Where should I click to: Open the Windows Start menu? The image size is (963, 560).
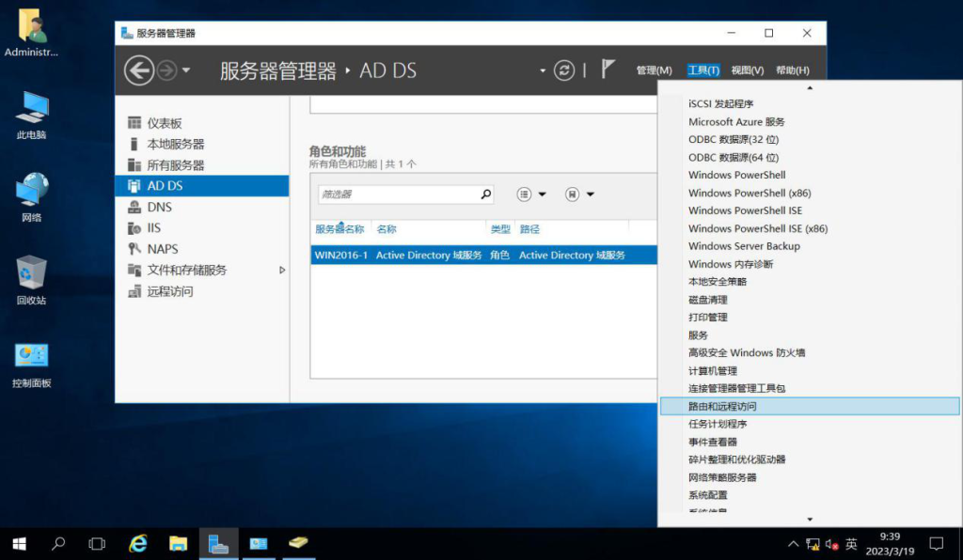(x=19, y=543)
